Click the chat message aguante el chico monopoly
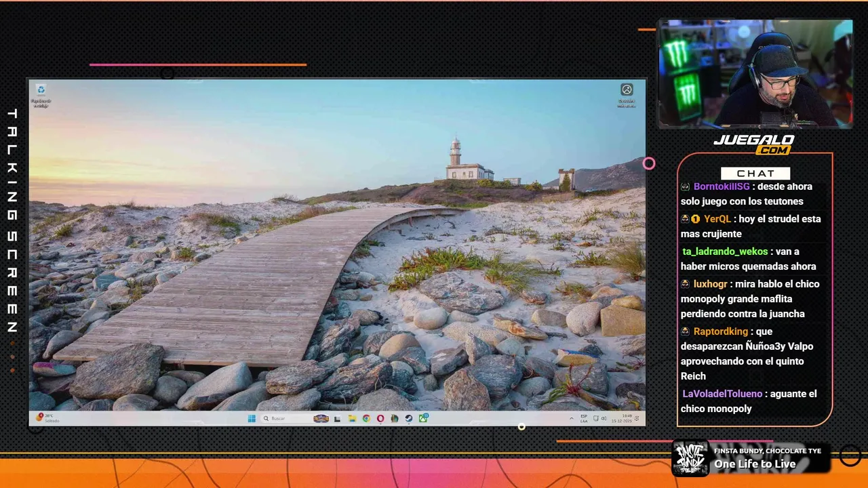Screen dimensions: 868x488 coord(749,401)
